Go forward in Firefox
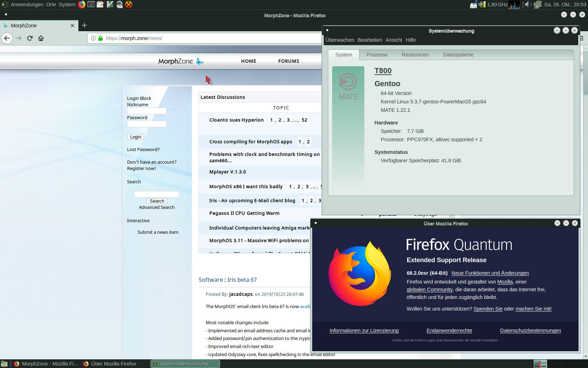Screen dimensions: 588x368 [x=19, y=38]
